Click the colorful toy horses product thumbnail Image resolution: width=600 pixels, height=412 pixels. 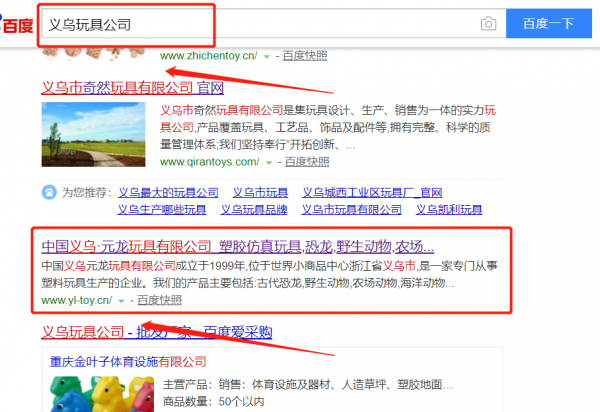point(102,394)
